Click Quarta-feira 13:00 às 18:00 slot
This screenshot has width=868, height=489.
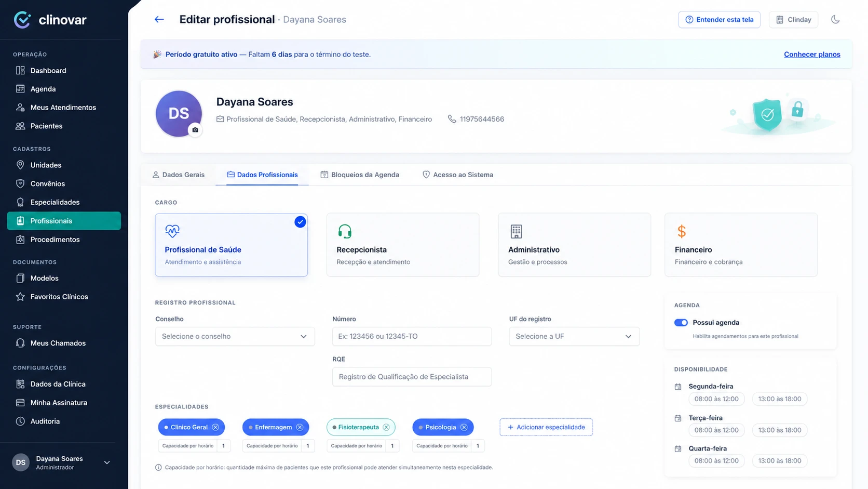click(780, 461)
